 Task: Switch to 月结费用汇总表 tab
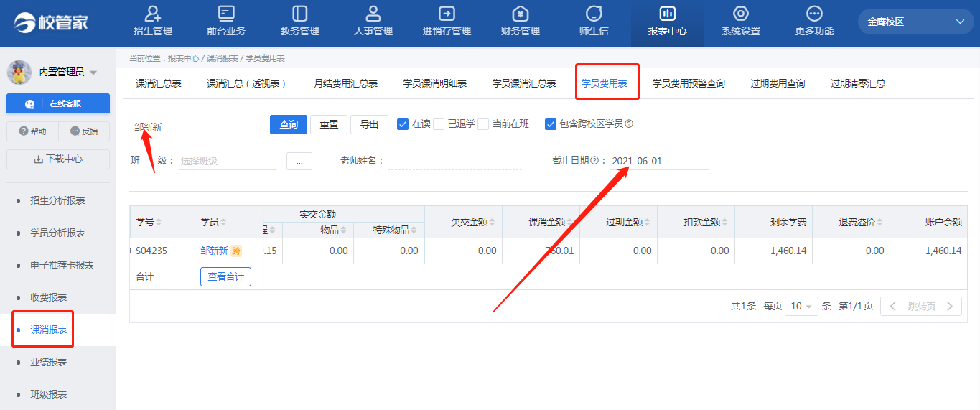click(x=346, y=83)
